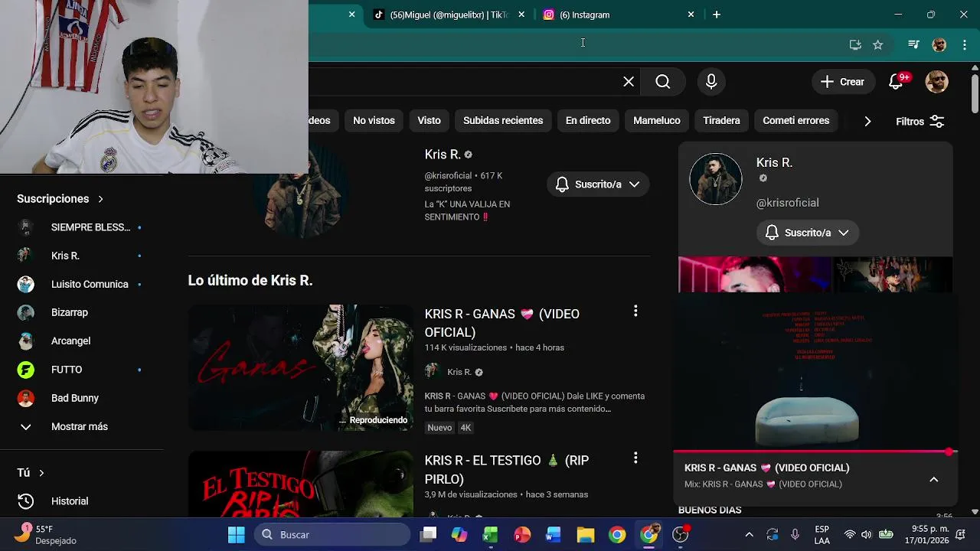Open the GANAS video thumbnail
Image resolution: width=980 pixels, height=551 pixels.
(x=300, y=367)
